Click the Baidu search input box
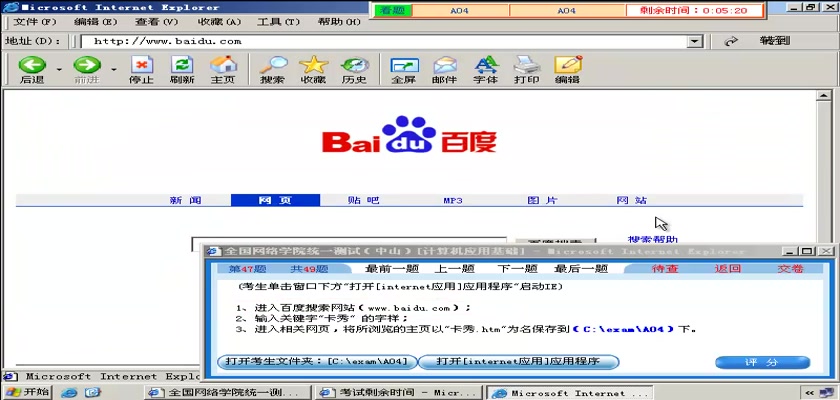This screenshot has width=840, height=400. pyautogui.click(x=349, y=244)
